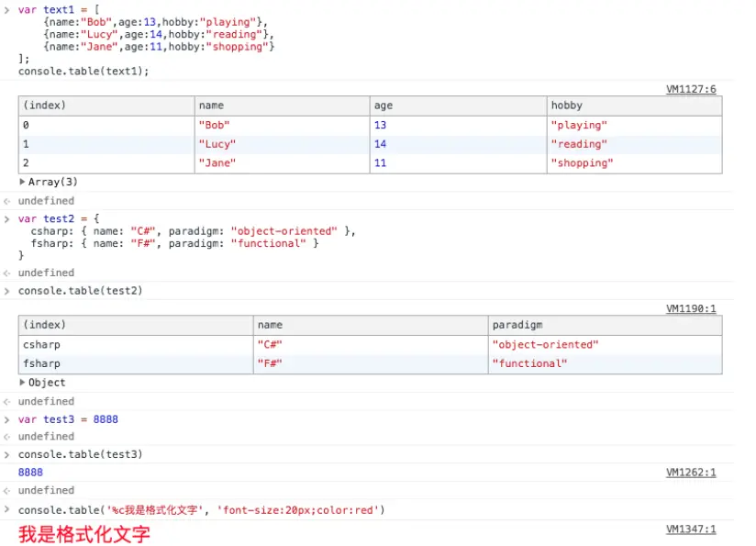Sort second table by its name header
Viewport: 756px width, 546px height.
(371, 325)
